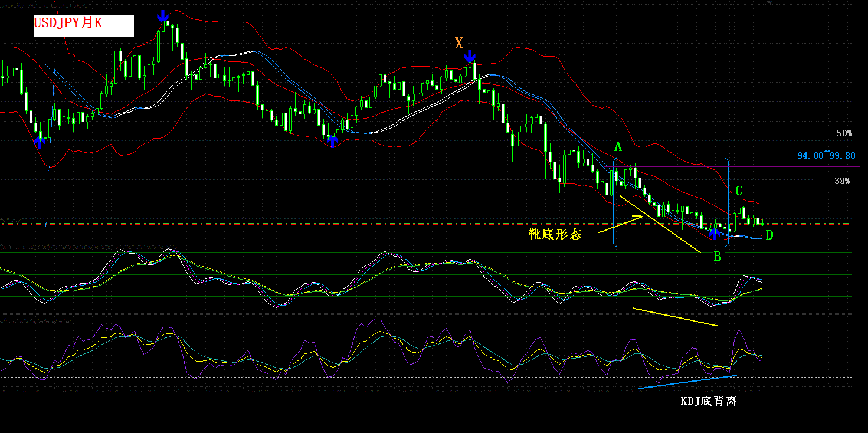Select the KDJ底背离 annotation text
The image size is (868, 433).
(708, 401)
